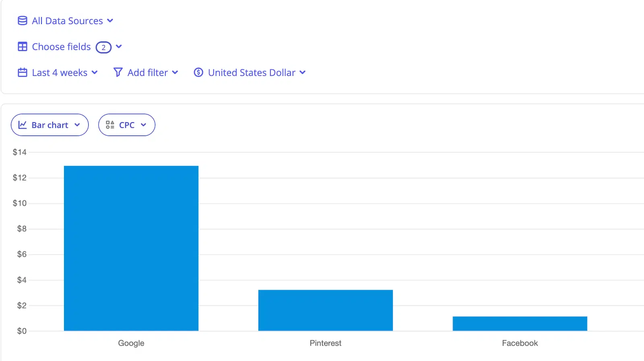This screenshot has height=361, width=644.
Task: Select the Pinterest bar in the chart
Action: click(x=326, y=310)
